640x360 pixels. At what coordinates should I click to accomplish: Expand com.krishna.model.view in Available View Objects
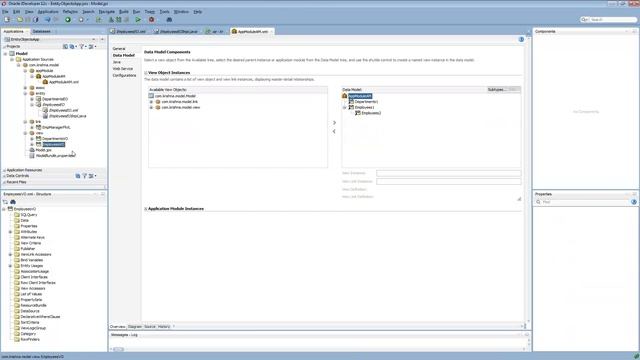(151, 107)
